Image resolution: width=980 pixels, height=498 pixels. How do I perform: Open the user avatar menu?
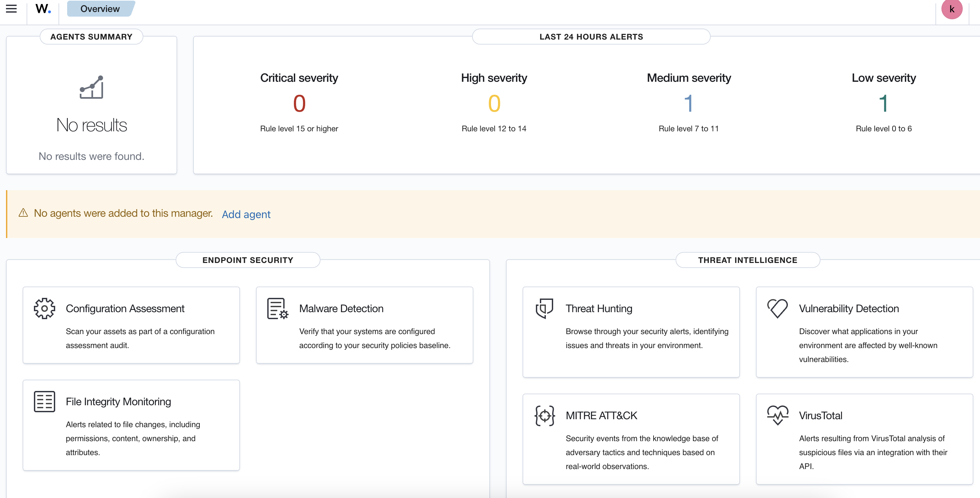point(951,9)
